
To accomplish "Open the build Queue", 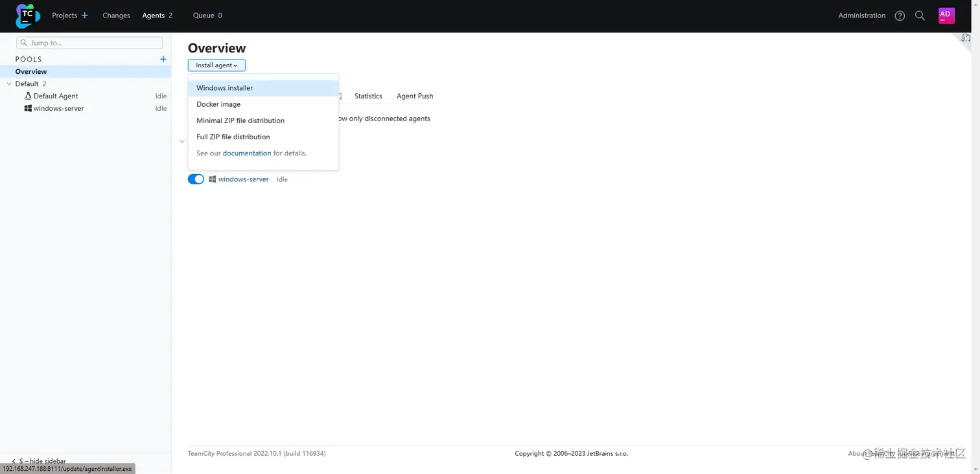I will coord(204,16).
